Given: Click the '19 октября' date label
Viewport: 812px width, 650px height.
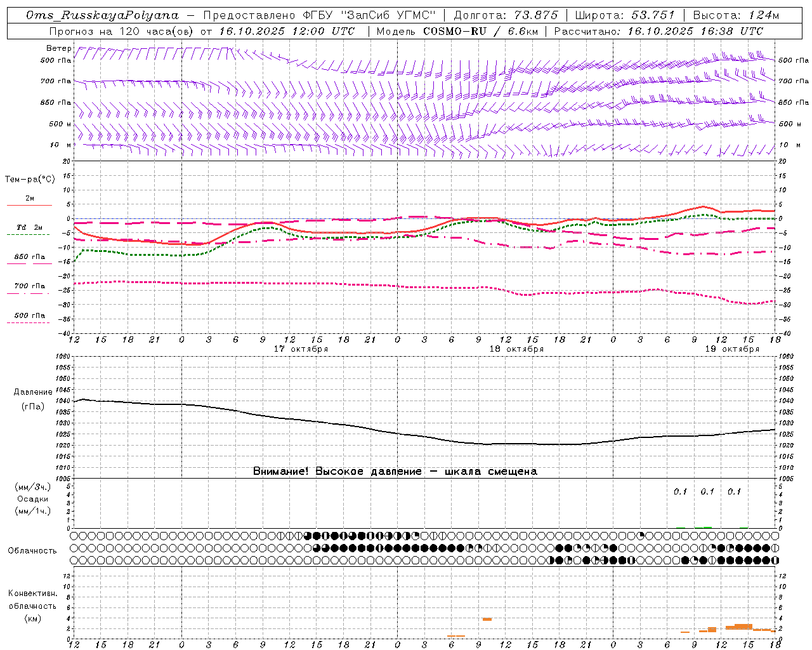Looking at the screenshot, I should (732, 349).
